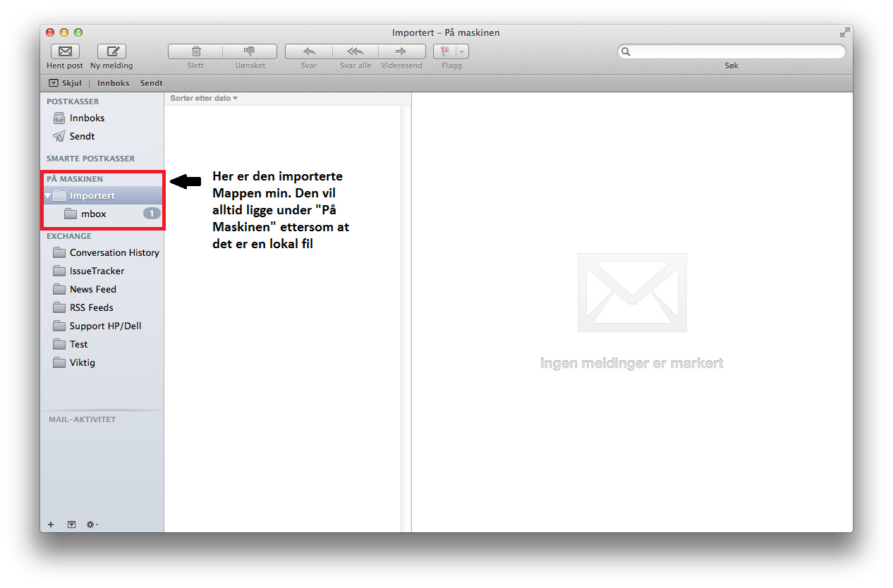Screen dimensions: 893x588
Task: Click the Hent post envelope icon
Action: (65, 51)
